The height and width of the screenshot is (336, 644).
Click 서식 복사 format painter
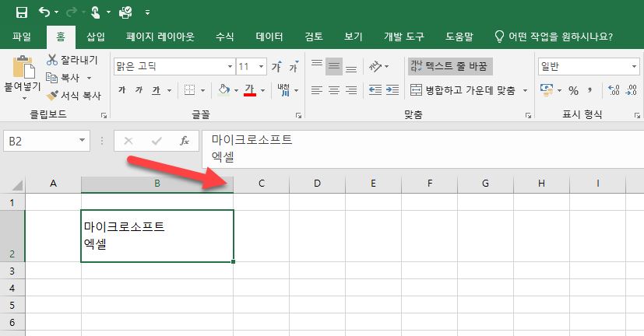73,96
